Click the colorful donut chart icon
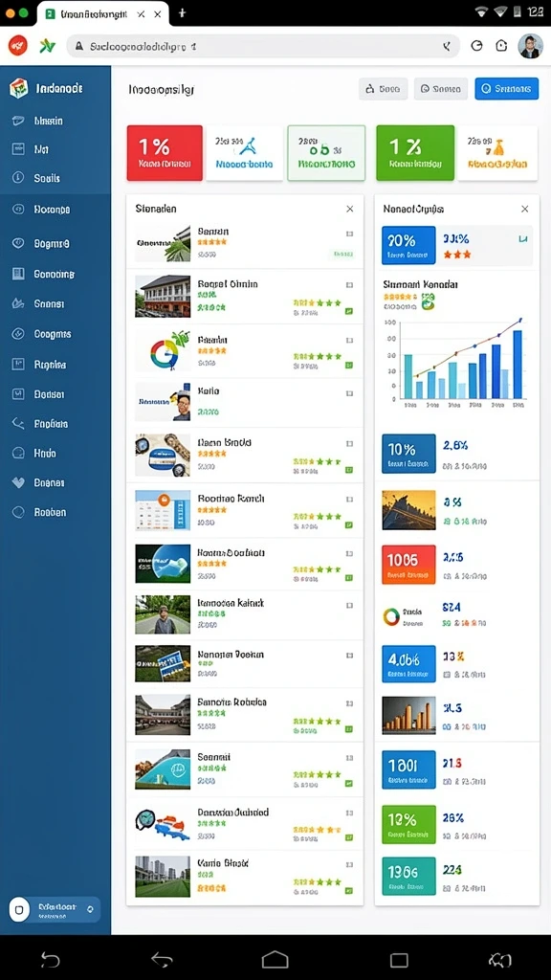Image resolution: width=551 pixels, height=980 pixels. pyautogui.click(x=391, y=617)
